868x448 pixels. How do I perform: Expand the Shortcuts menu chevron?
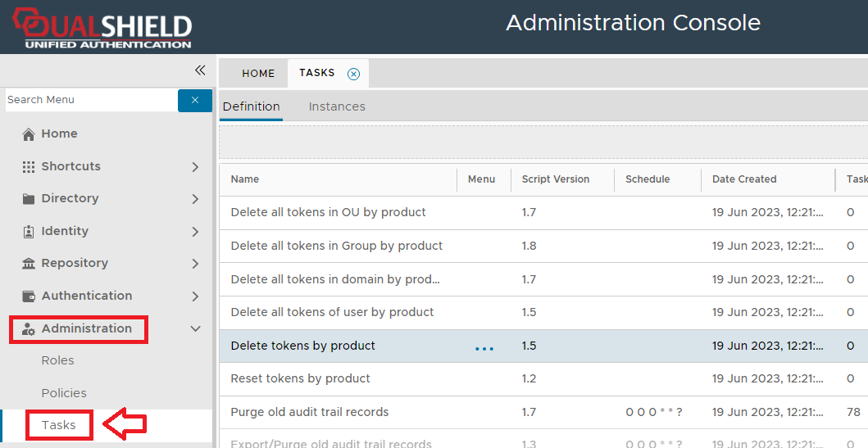[x=195, y=167]
